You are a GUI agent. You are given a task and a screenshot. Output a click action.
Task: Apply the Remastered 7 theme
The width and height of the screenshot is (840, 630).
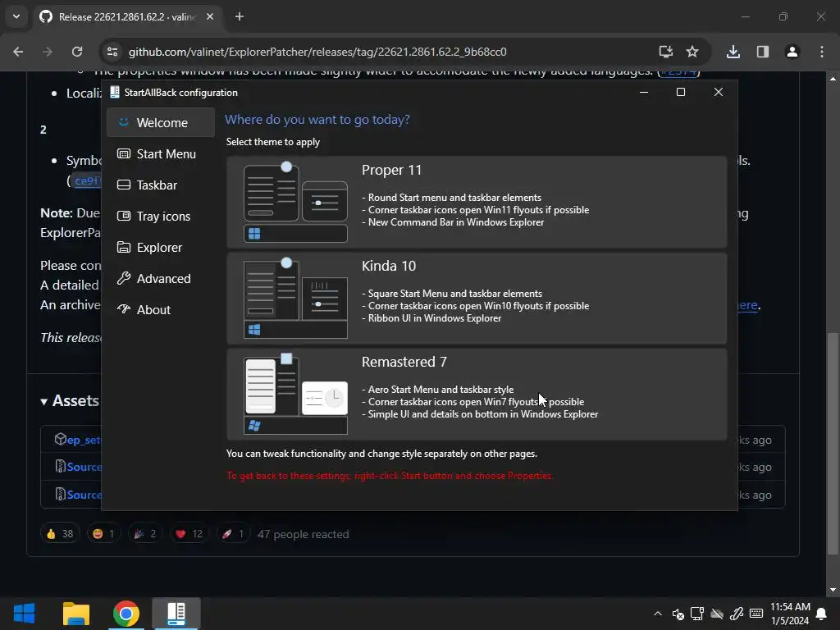point(477,394)
